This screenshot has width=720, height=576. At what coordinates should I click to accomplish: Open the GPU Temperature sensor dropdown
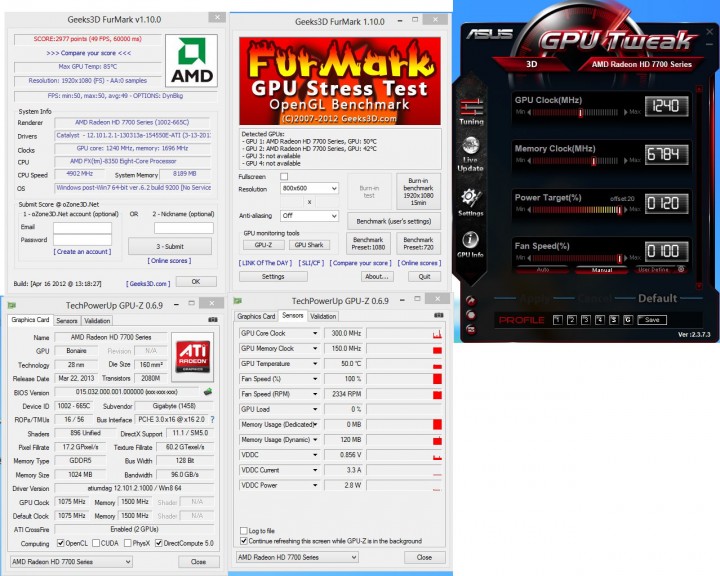tap(315, 363)
